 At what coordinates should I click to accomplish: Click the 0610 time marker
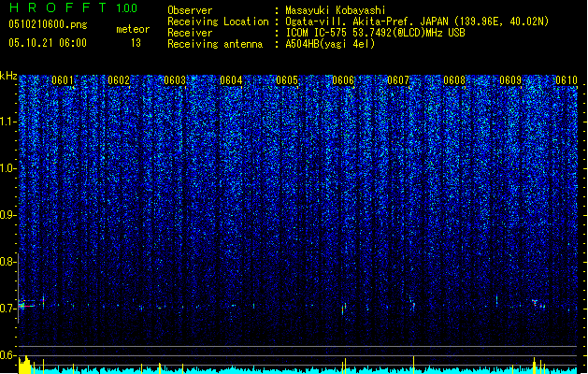pyautogui.click(x=566, y=80)
